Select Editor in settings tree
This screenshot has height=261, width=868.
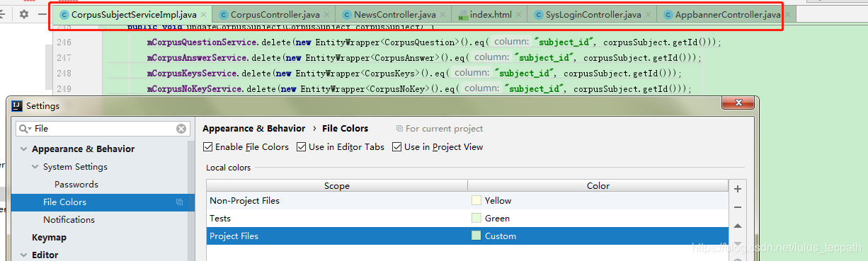45,255
